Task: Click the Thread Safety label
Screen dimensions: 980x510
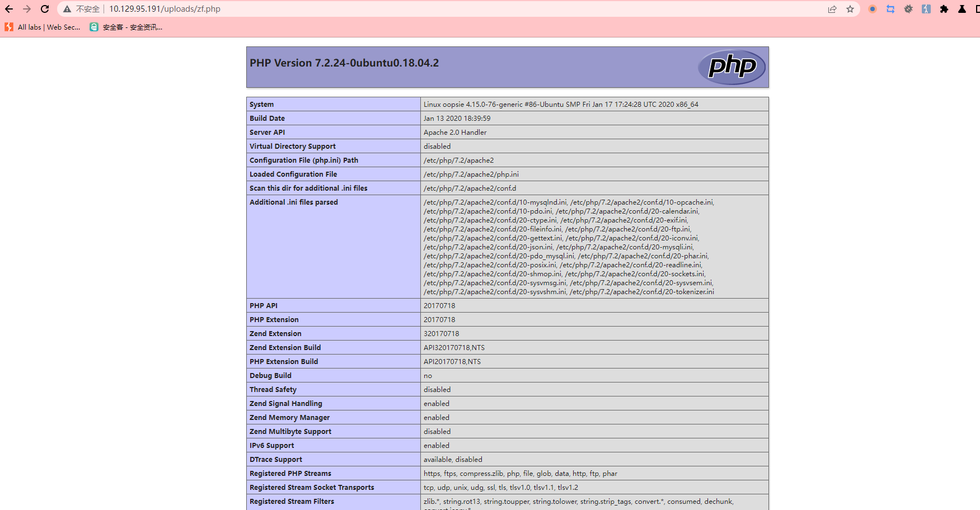Action: click(x=273, y=390)
